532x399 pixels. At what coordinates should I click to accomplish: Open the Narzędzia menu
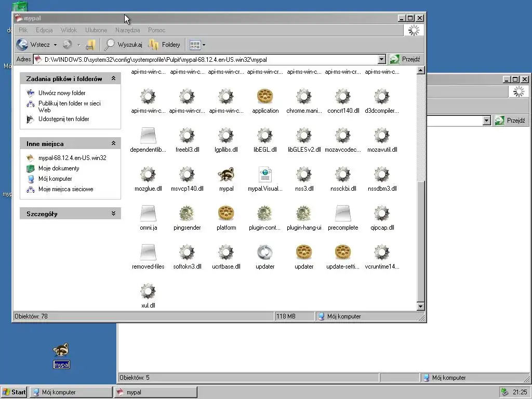pos(127,30)
